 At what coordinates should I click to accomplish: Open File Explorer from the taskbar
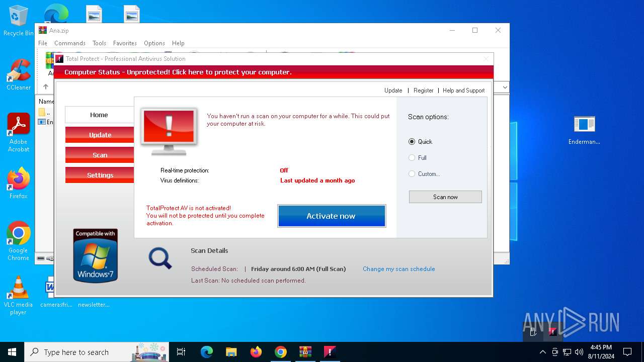(231, 352)
